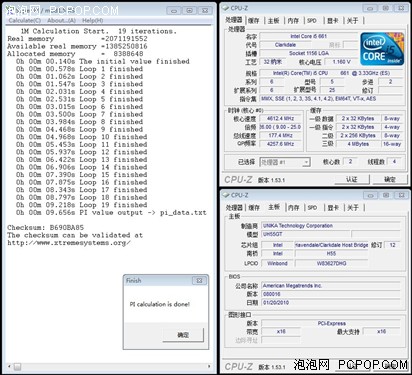Open the Help(H) menu
This screenshot has height=375, width=412.
[93, 21]
